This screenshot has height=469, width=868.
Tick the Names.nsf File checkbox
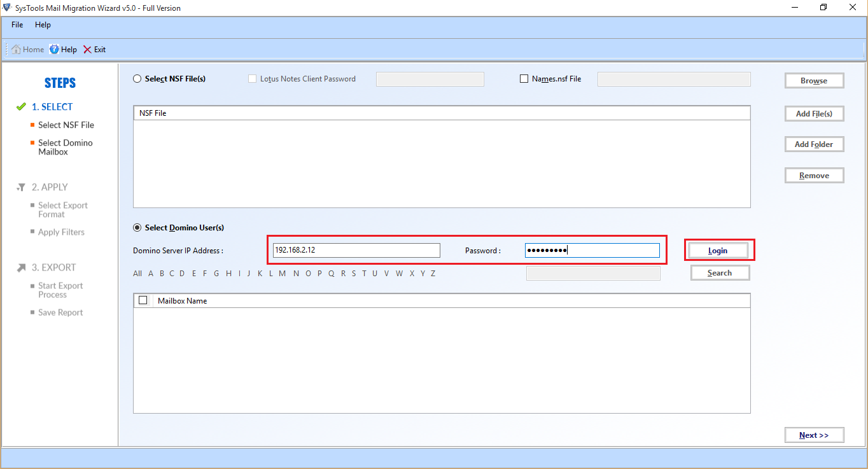pyautogui.click(x=524, y=79)
